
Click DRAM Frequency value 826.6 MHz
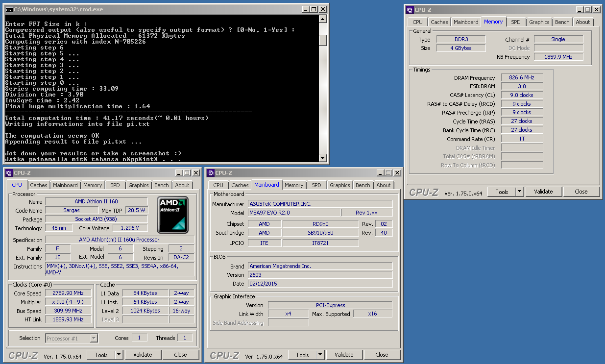pos(522,77)
